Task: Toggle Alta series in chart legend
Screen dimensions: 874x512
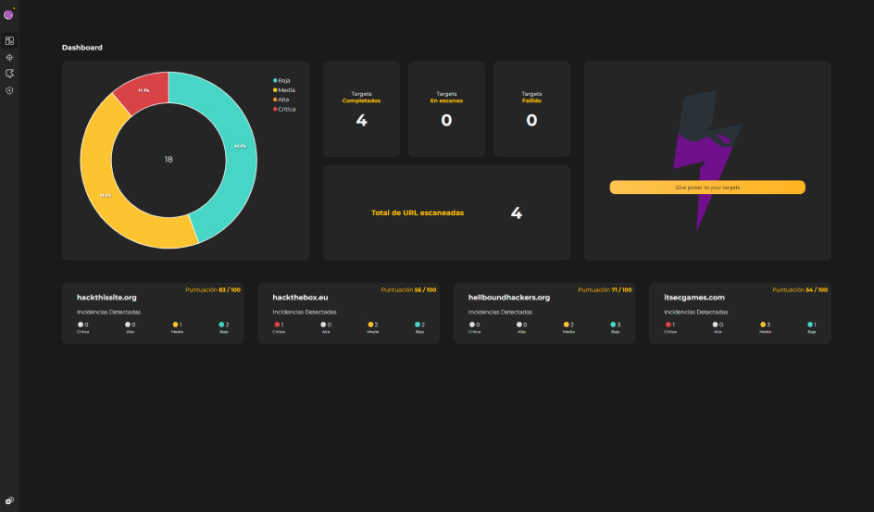Action: click(x=281, y=100)
